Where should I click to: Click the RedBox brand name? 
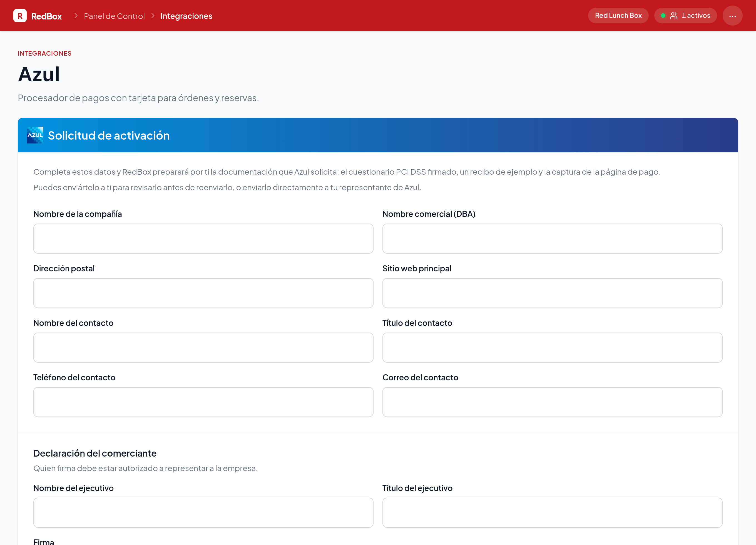tap(46, 16)
